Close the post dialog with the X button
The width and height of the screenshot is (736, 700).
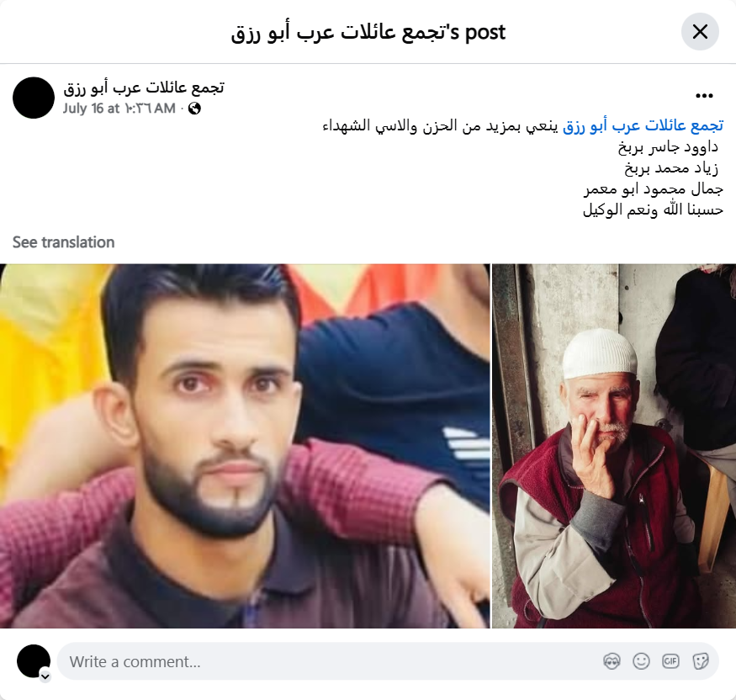click(x=700, y=32)
